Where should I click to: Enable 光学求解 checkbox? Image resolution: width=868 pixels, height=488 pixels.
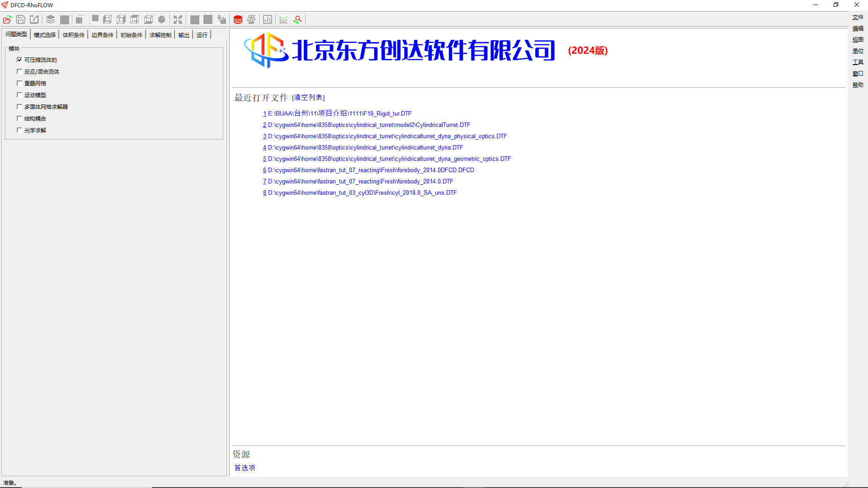point(19,130)
